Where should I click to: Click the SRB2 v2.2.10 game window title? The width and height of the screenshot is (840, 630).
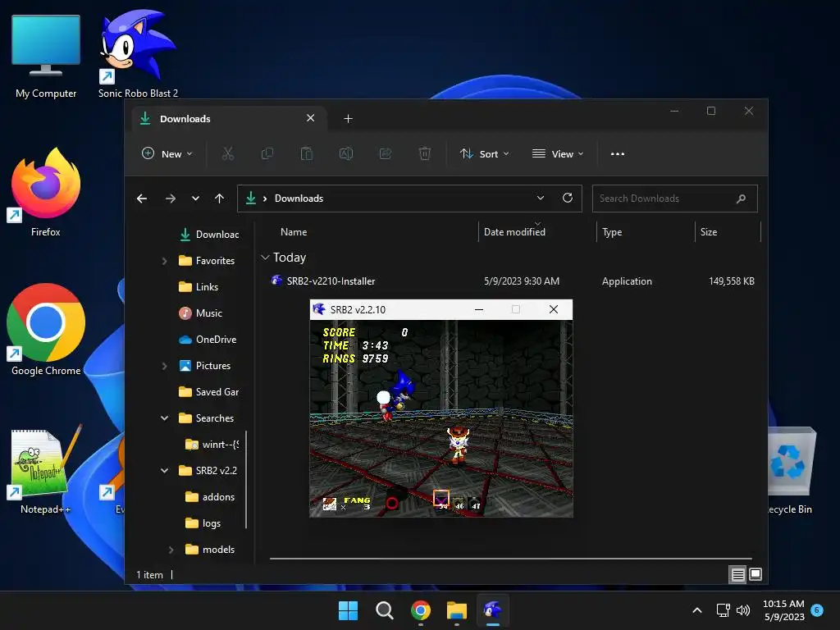(358, 309)
